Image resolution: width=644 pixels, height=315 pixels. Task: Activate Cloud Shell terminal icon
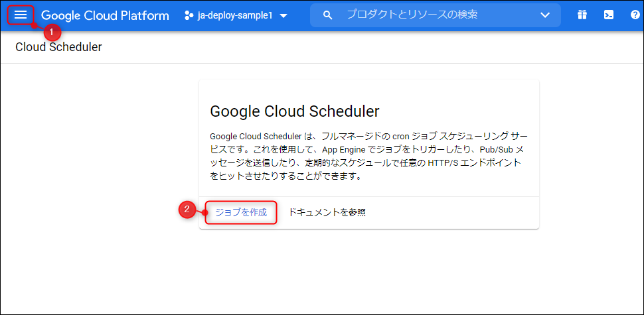click(x=609, y=15)
